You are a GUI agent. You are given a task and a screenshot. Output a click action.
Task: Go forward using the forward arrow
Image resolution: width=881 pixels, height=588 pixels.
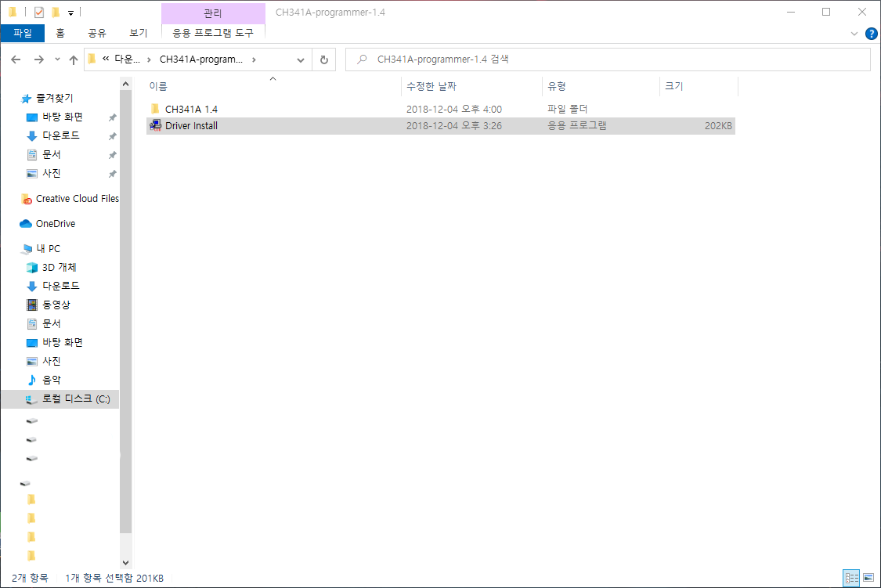[39, 60]
